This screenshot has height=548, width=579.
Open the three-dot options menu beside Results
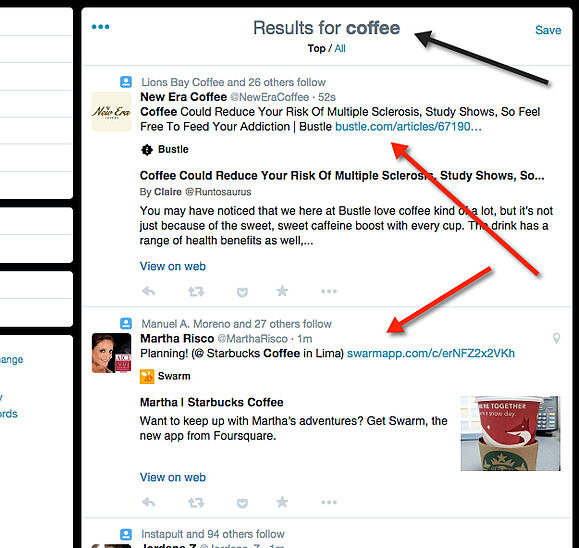(x=100, y=27)
